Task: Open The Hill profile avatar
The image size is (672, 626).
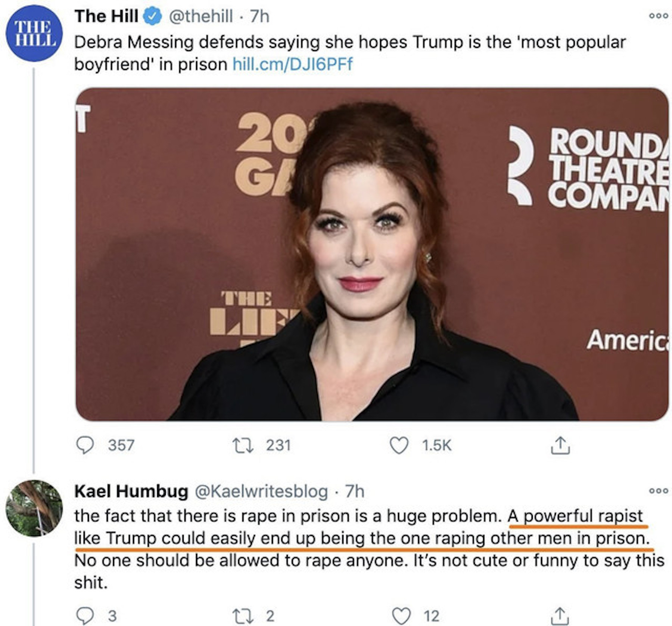Action: (34, 33)
